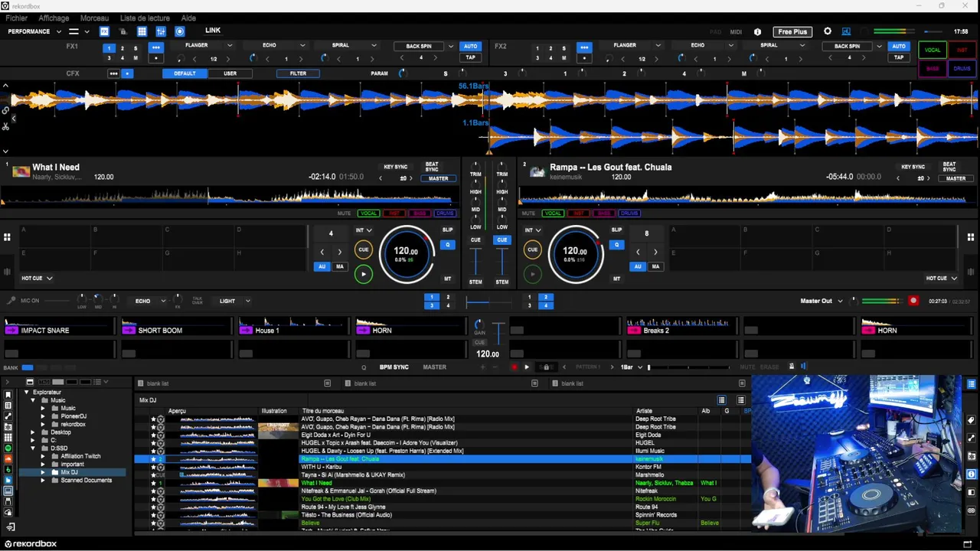
Task: Toggle deck 2 MASTER button
Action: [x=955, y=178]
